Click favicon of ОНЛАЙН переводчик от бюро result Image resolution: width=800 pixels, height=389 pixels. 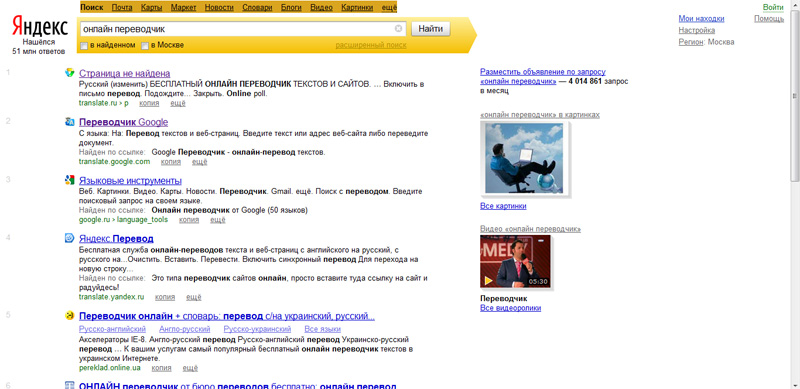[x=69, y=385]
